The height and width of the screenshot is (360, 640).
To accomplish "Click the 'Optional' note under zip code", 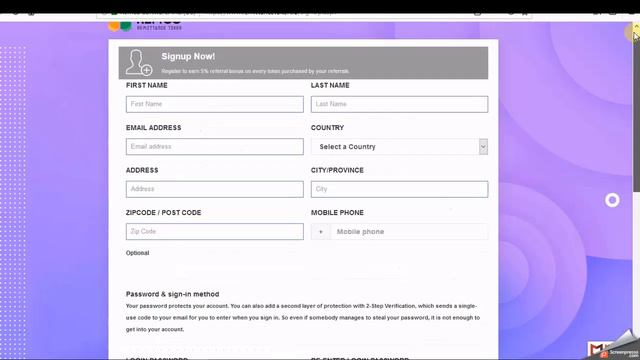I will [x=138, y=253].
